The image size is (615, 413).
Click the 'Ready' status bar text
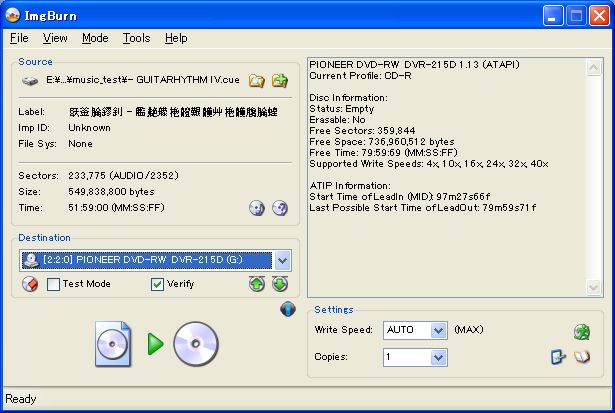[x=20, y=399]
